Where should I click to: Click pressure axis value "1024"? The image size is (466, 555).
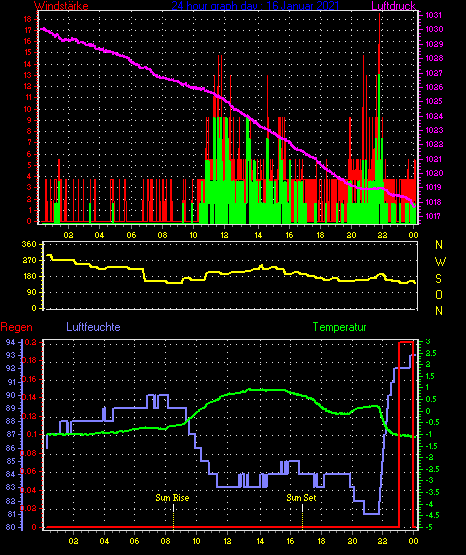pos(434,116)
